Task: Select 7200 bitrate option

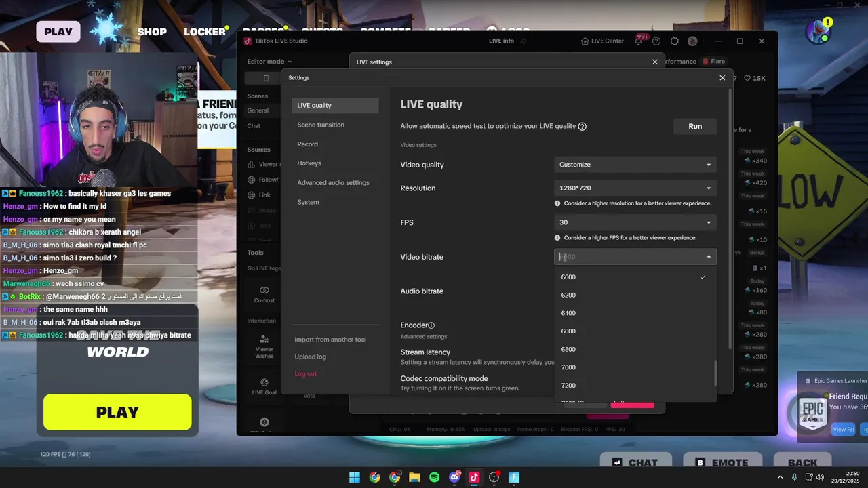Action: [x=635, y=386]
